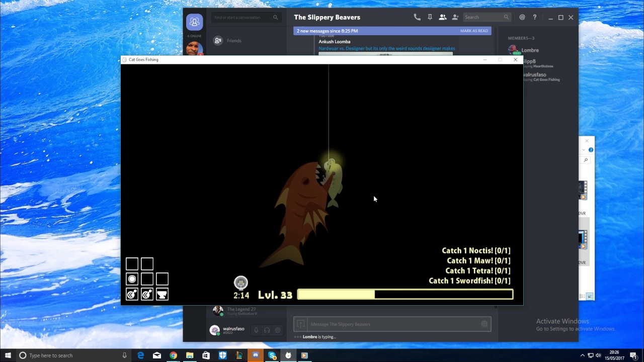Open League of Legends taskbar icon
This screenshot has height=362, width=644.
(x=239, y=355)
